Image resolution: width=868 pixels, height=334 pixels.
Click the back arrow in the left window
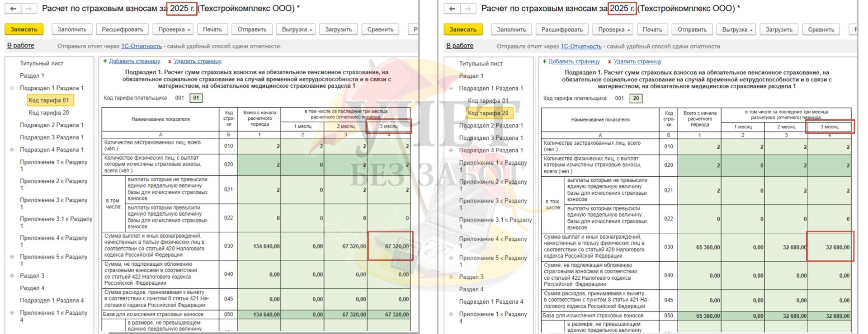click(14, 9)
